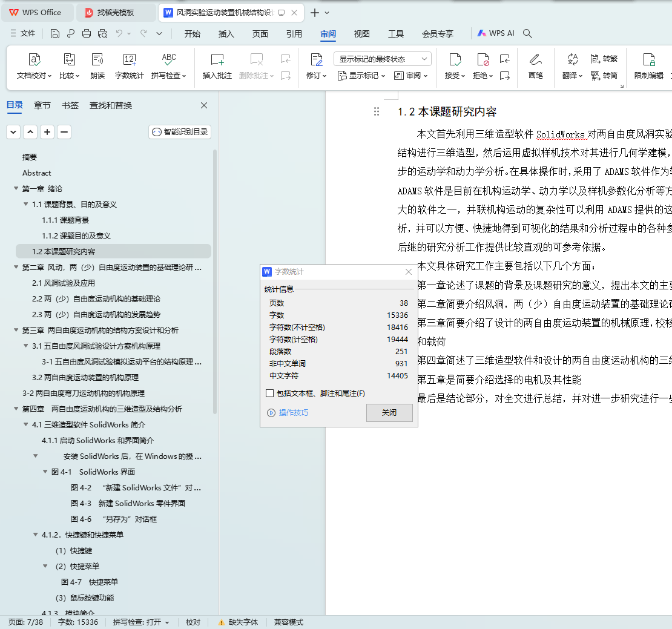Collapse all outline levels with down chevron
Image resolution: width=672 pixels, height=629 pixels.
click(x=13, y=132)
